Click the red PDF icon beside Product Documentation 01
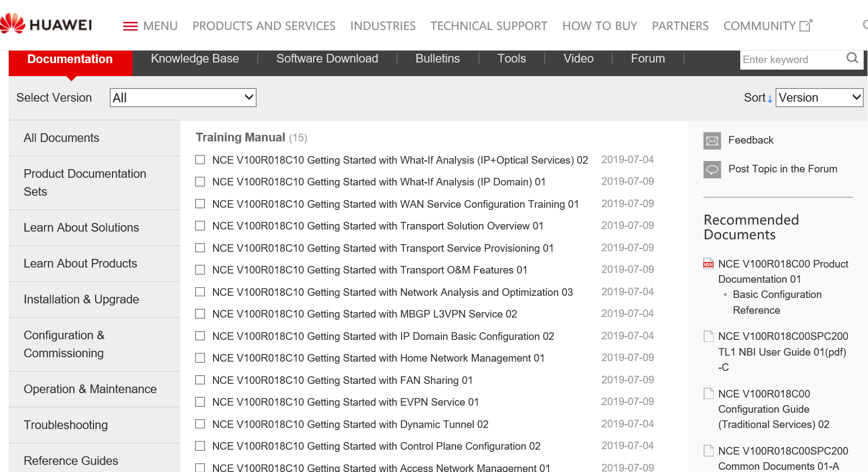The height and width of the screenshot is (472, 868). pos(708,264)
